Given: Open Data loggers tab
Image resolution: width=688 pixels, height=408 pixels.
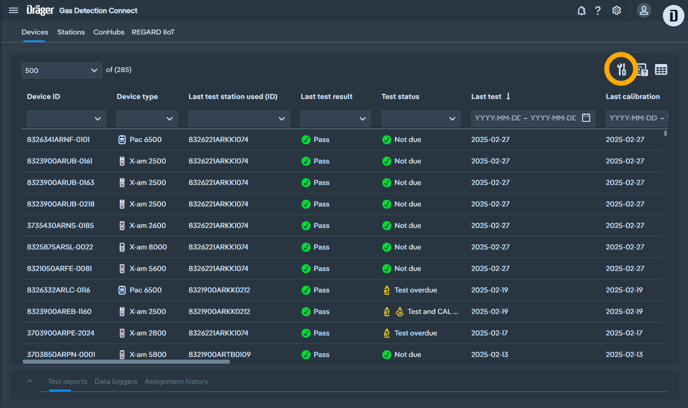Looking at the screenshot, I should 116,381.
